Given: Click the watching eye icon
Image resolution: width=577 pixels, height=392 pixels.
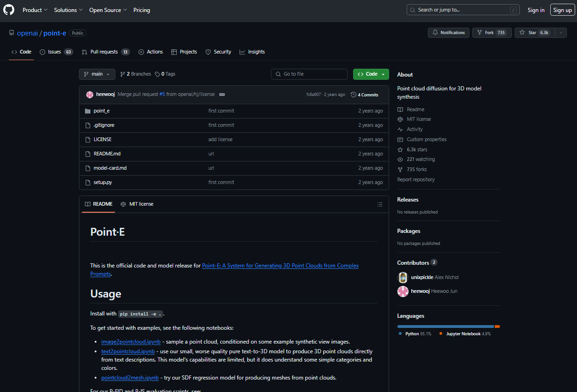Looking at the screenshot, I should [x=400, y=159].
